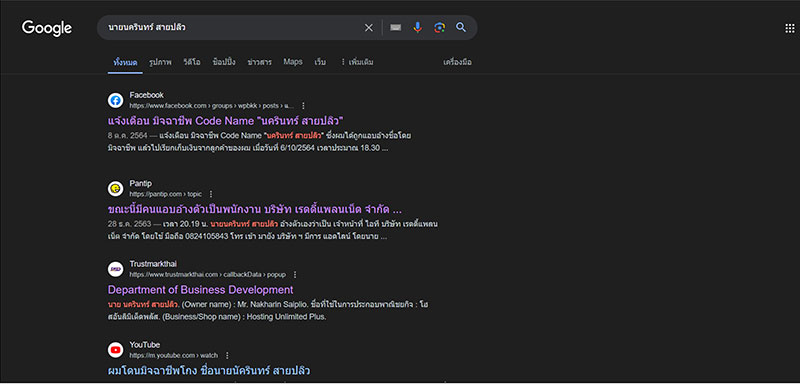The image size is (800, 387).
Task: Open the เครื่องมือ tools button
Action: tap(457, 62)
